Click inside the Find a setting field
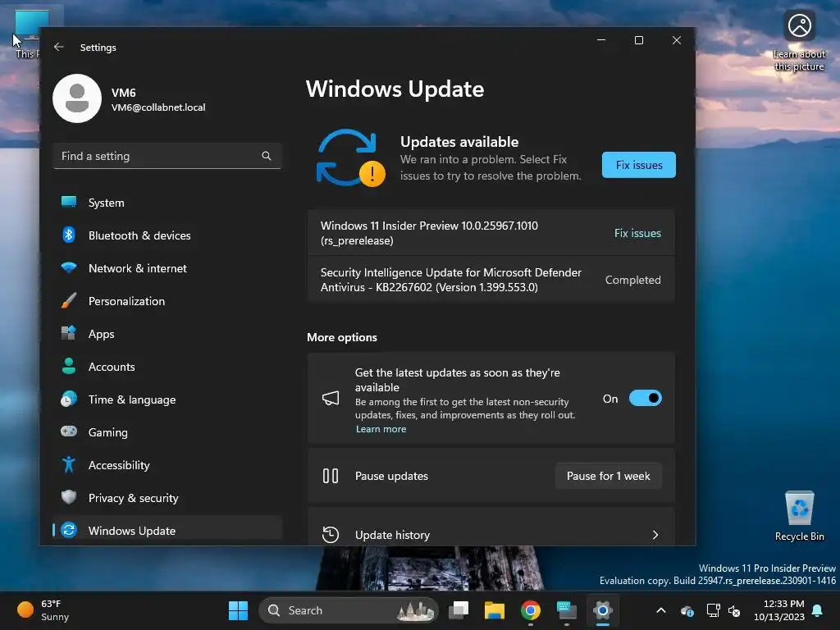Viewport: 840px width, 630px height. (167, 156)
